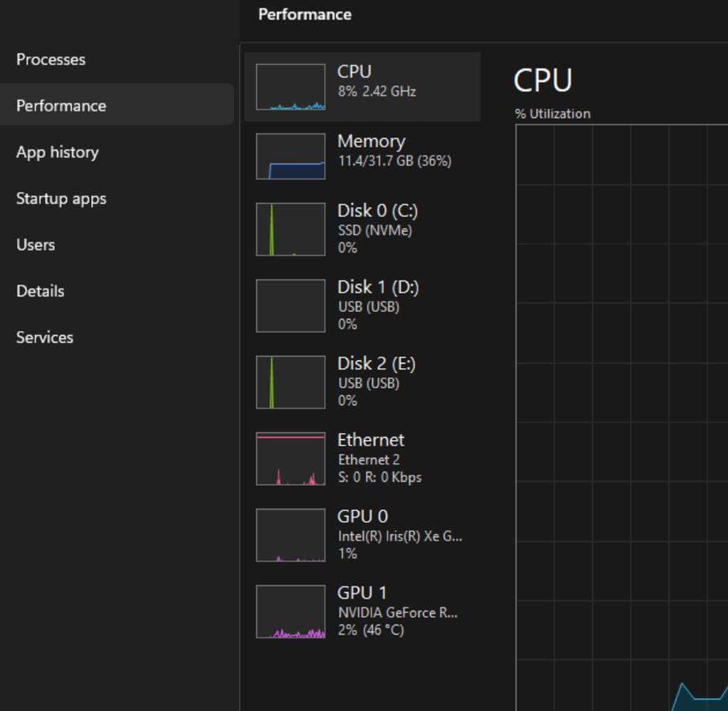Go to the App history page
This screenshot has width=728, height=711.
click(x=57, y=152)
